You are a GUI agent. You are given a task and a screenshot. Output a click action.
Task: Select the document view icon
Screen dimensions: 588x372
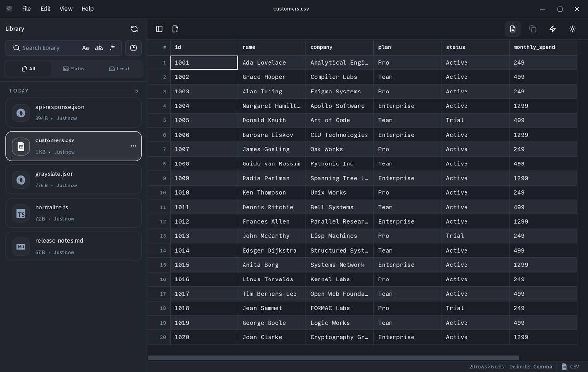(513, 29)
